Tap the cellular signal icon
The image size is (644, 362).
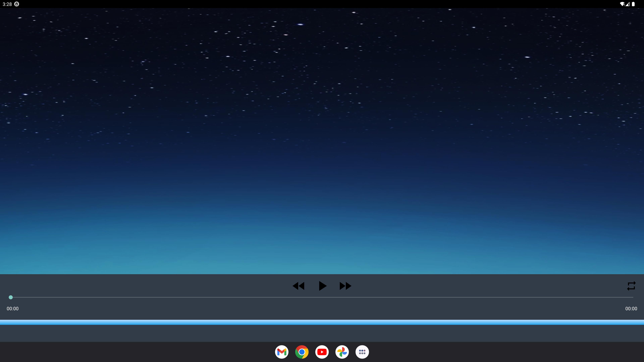tap(628, 4)
